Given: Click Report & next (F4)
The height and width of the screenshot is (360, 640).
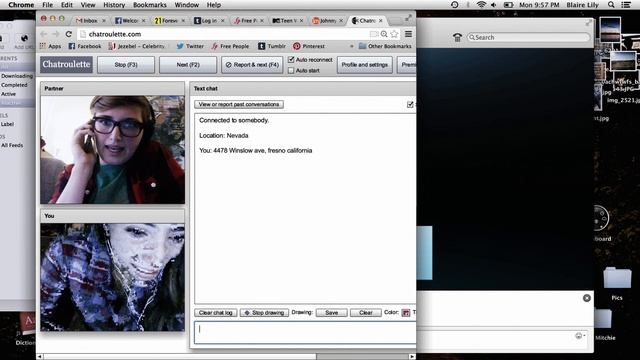Looking at the screenshot, I should click(x=252, y=64).
